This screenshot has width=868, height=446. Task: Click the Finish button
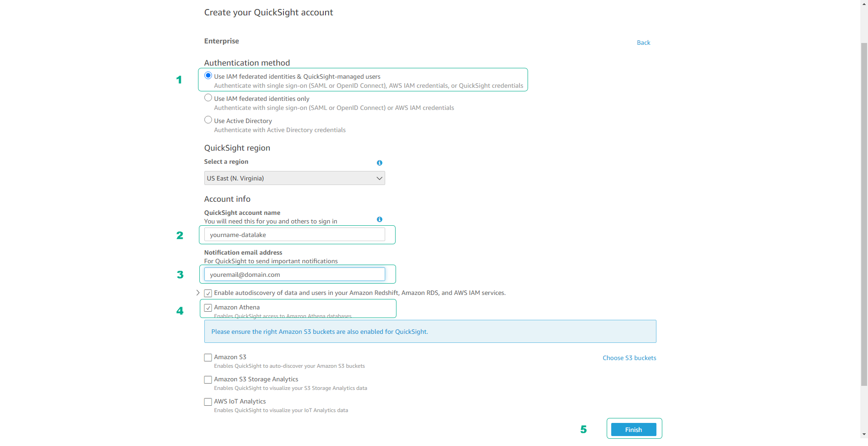click(633, 430)
